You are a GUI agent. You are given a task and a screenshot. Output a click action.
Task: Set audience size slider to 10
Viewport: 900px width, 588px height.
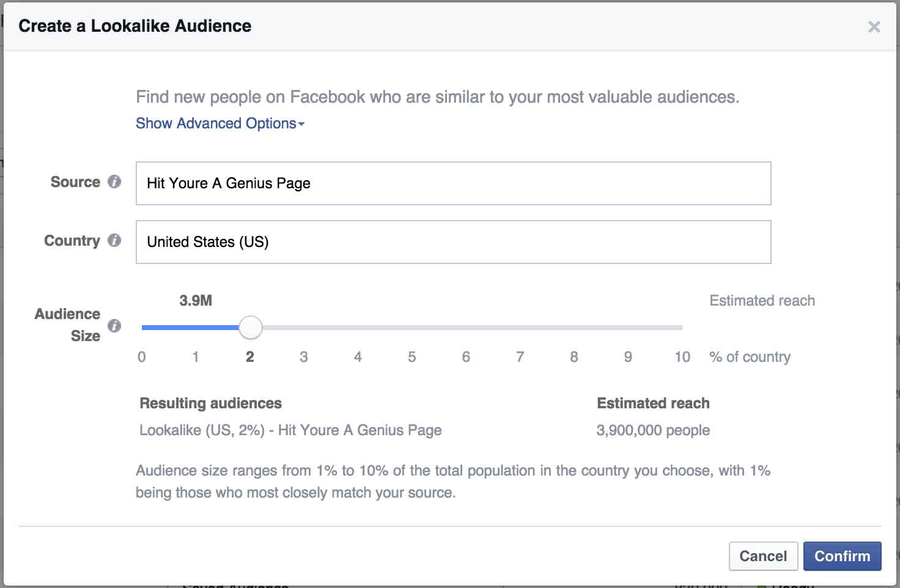pos(681,328)
